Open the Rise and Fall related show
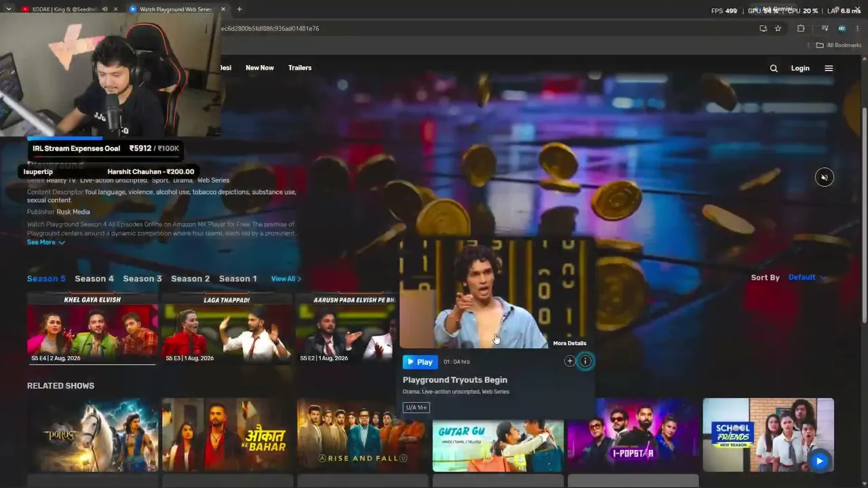868x488 pixels. pos(362,434)
